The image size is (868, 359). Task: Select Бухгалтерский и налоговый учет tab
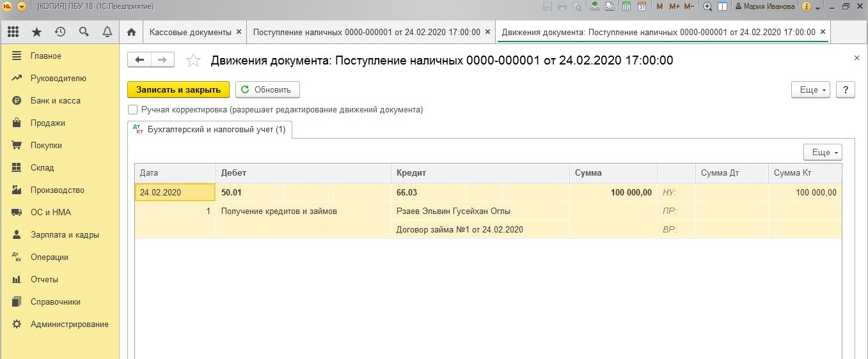click(210, 130)
